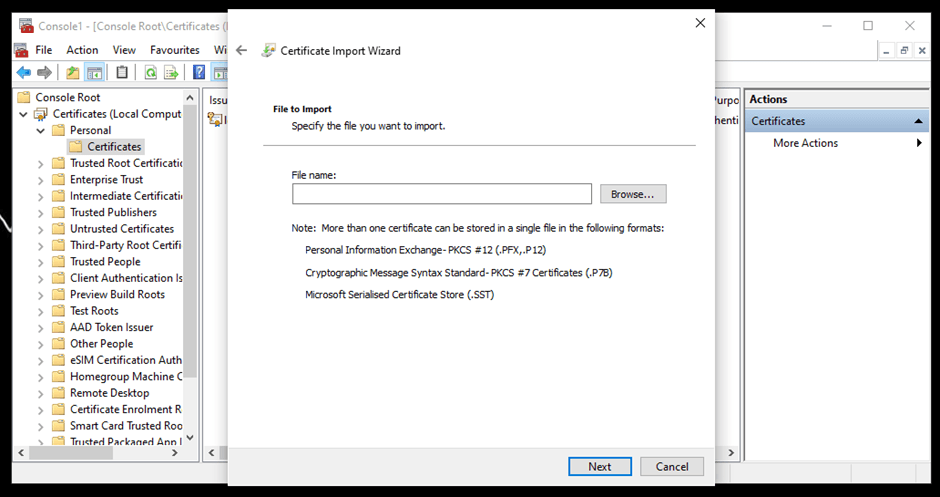Close the Certificate Import Wizard dialog

700,23
